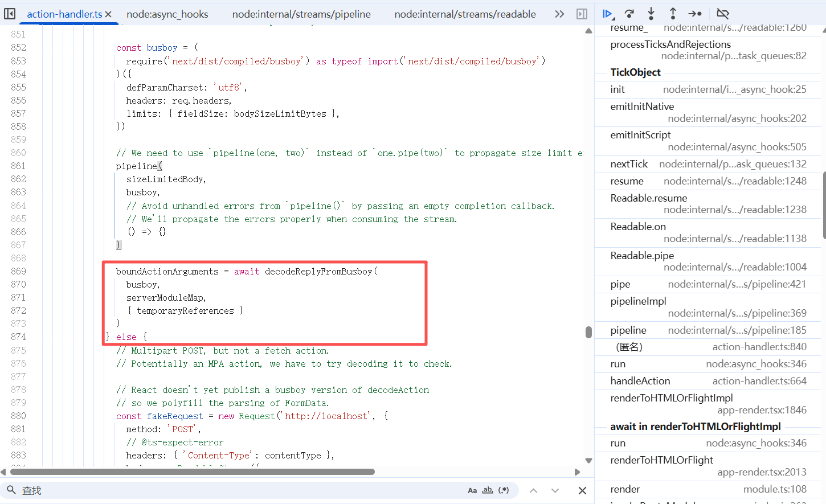The height and width of the screenshot is (504, 826).
Task: Expand the hidden tabs overflow chevron
Action: 559,14
